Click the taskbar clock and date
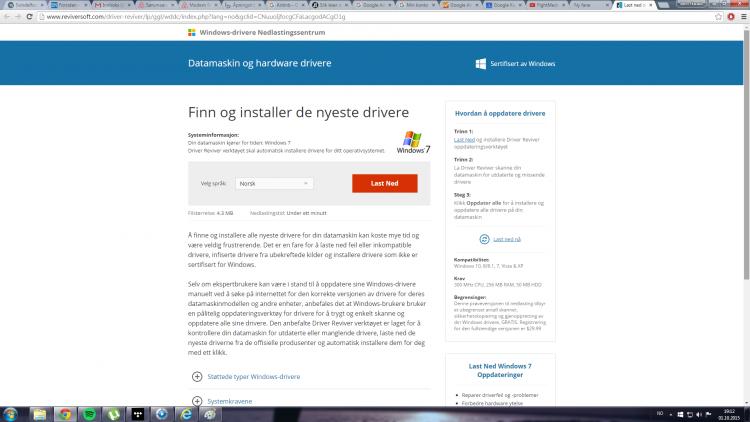Image resolution: width=750 pixels, height=422 pixels. tap(729, 414)
